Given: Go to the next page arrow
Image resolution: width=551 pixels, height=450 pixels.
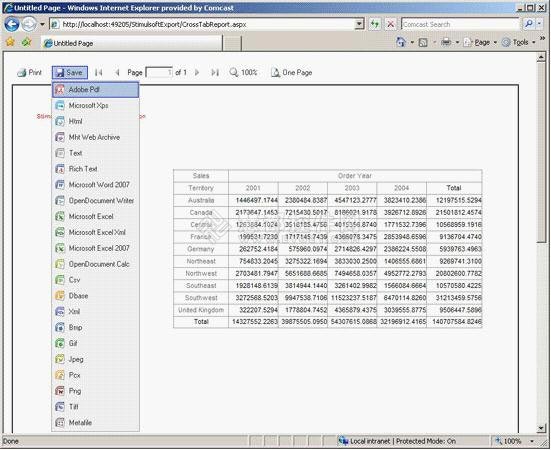Looking at the screenshot, I should pyautogui.click(x=197, y=73).
